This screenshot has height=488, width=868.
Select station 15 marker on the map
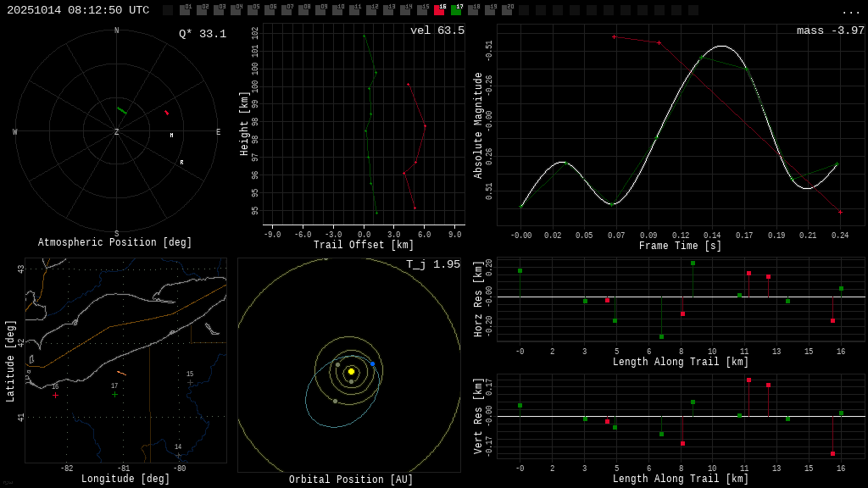tap(190, 382)
